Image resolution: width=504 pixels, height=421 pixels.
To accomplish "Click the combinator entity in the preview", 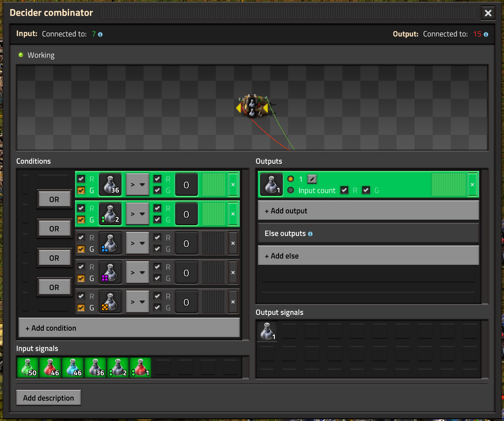I will tap(252, 106).
